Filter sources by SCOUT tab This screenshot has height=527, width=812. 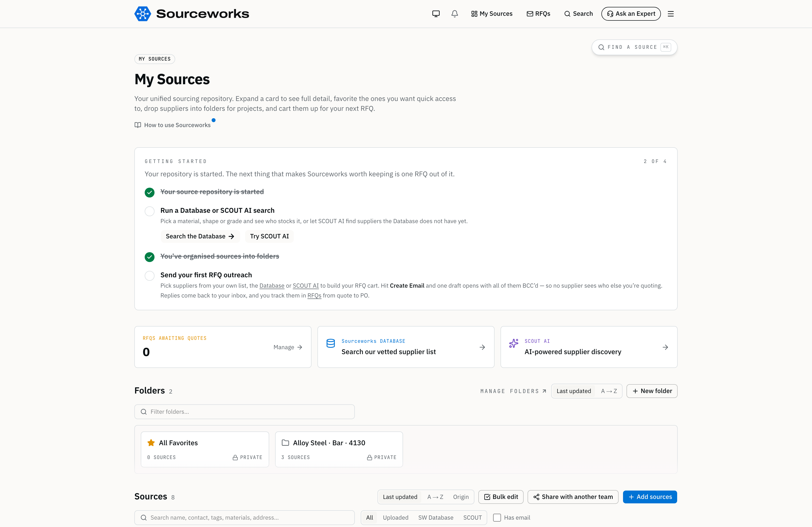point(472,517)
